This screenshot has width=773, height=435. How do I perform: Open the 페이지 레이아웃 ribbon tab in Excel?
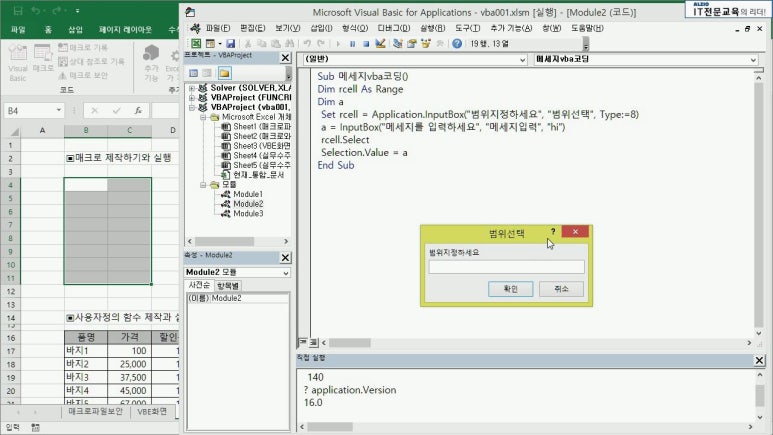click(125, 30)
